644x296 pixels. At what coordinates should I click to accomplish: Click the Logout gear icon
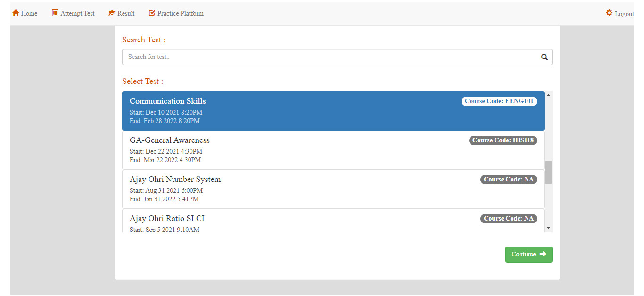[x=609, y=13]
